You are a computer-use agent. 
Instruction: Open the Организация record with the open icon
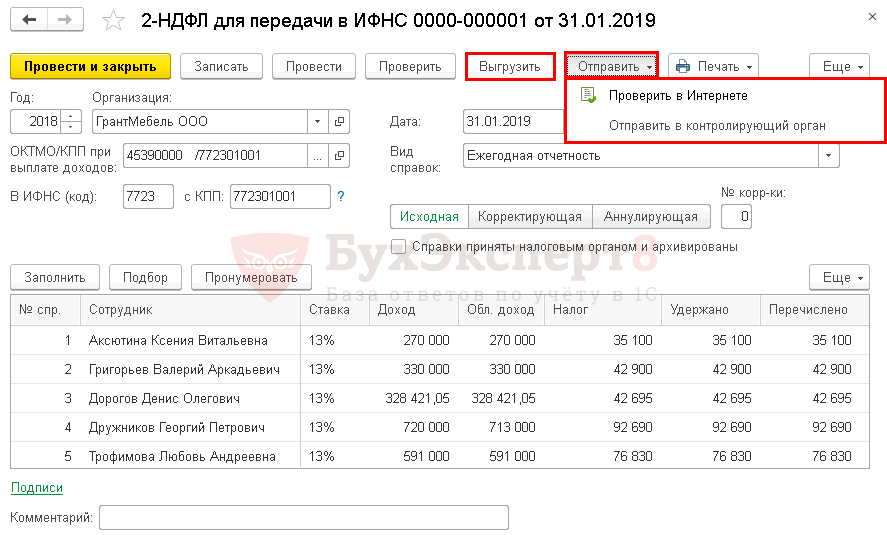coord(339,122)
